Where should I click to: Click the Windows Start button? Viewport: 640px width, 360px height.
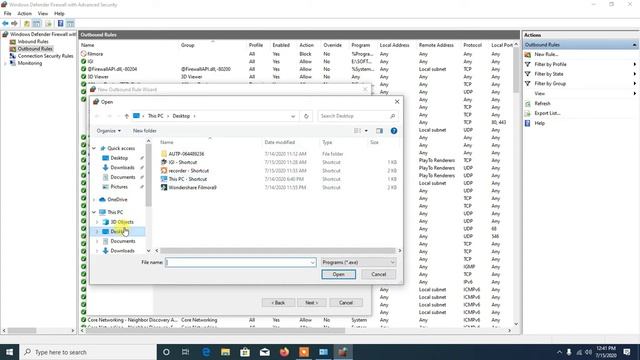pos(9,352)
